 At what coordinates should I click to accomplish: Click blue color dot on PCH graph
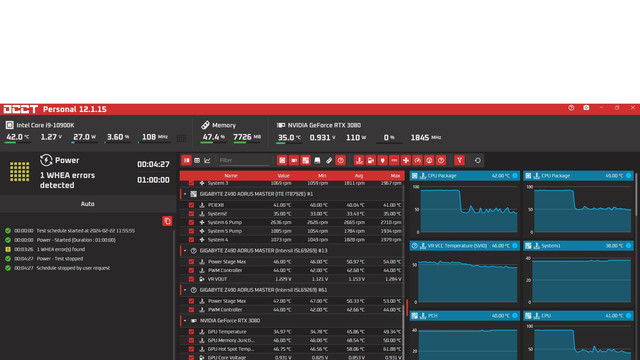tap(515, 316)
